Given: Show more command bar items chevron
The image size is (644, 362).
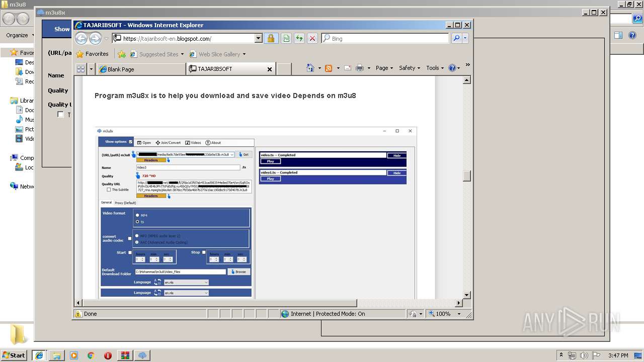Looking at the screenshot, I should [467, 65].
